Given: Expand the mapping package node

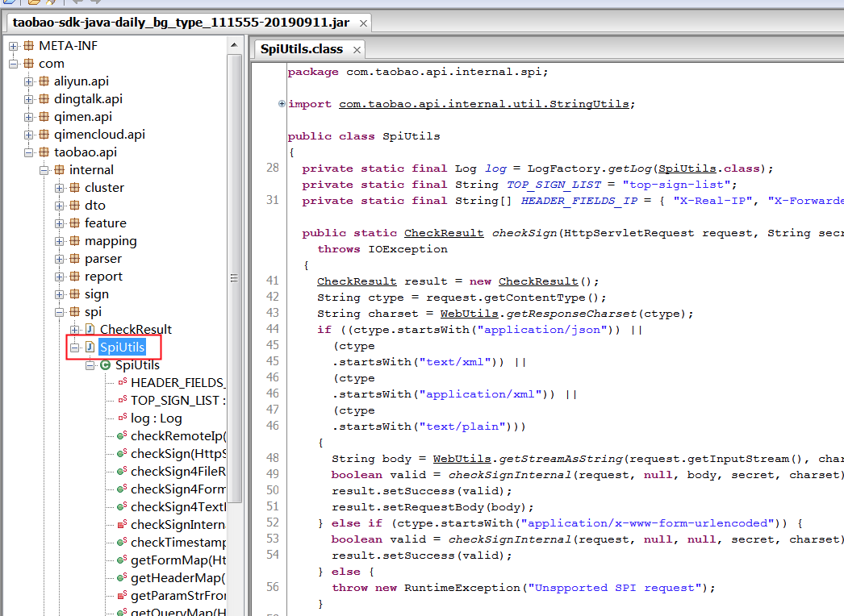Looking at the screenshot, I should tap(59, 242).
